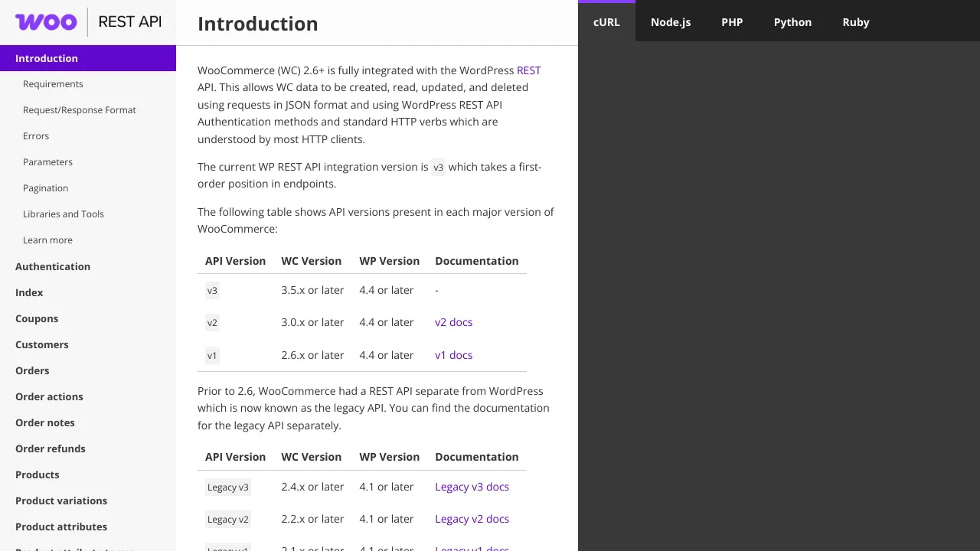Image resolution: width=980 pixels, height=551 pixels.
Task: Switch to the PHP tab
Action: [x=732, y=22]
